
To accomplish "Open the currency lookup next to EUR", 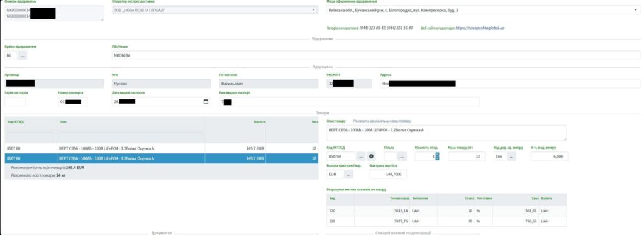I will (348, 174).
